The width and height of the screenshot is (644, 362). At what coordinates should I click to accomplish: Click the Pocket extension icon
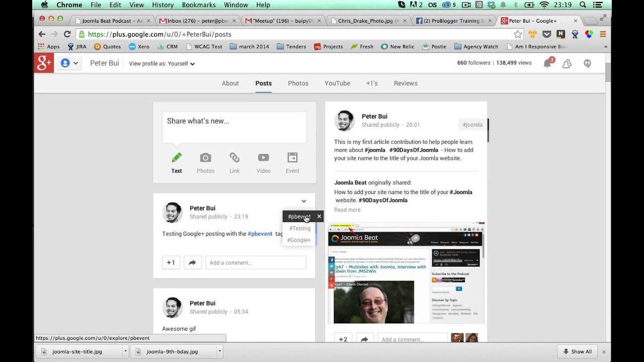(x=546, y=34)
